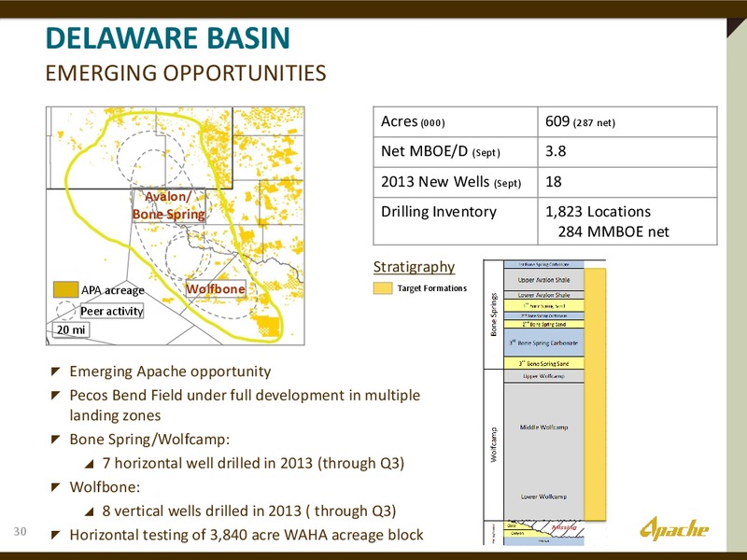
Task: Select the 'DELAWARE BASIN' title
Action: point(168,38)
